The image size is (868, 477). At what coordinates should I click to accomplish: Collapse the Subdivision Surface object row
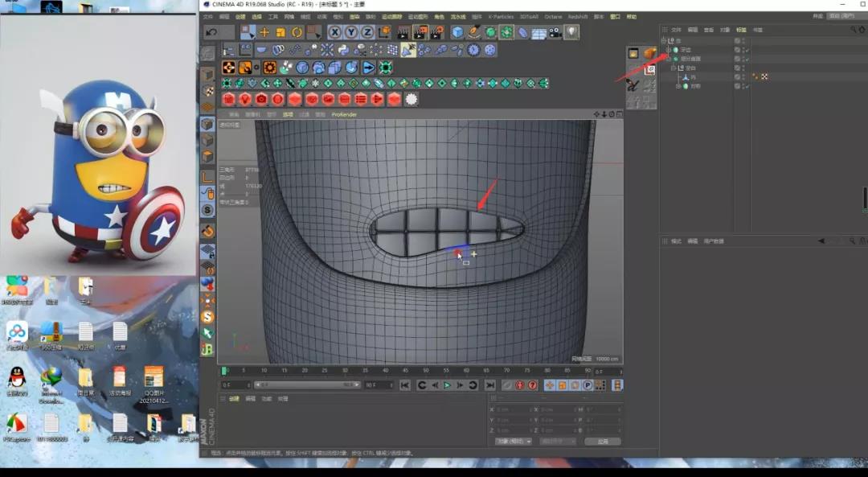click(x=669, y=59)
